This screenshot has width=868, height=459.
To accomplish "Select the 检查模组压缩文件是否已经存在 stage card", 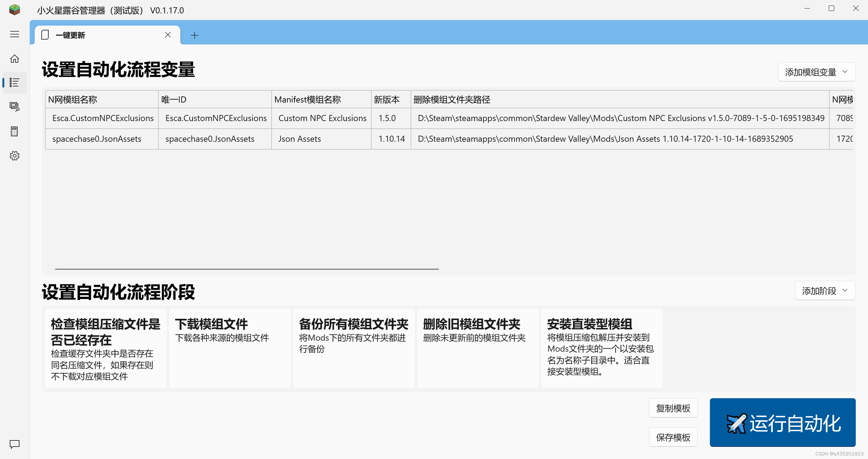I will click(x=106, y=348).
